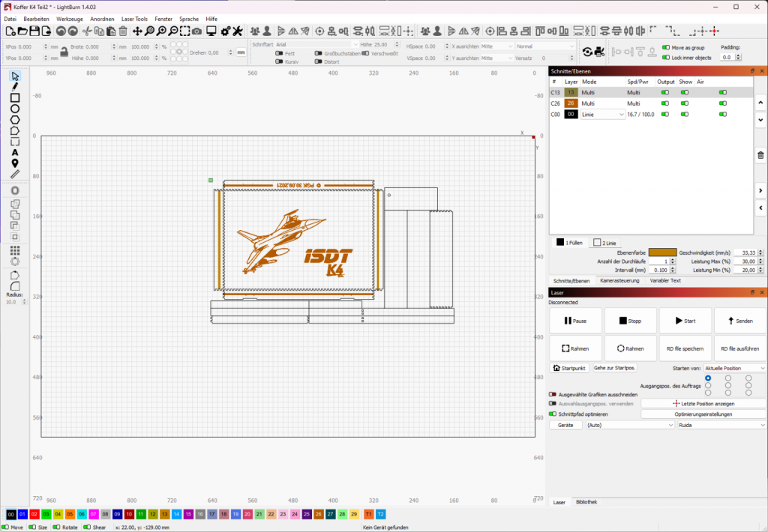Viewport: 768px width, 532px height.
Task: Select the Position Laser pin tool
Action: pos(15,163)
